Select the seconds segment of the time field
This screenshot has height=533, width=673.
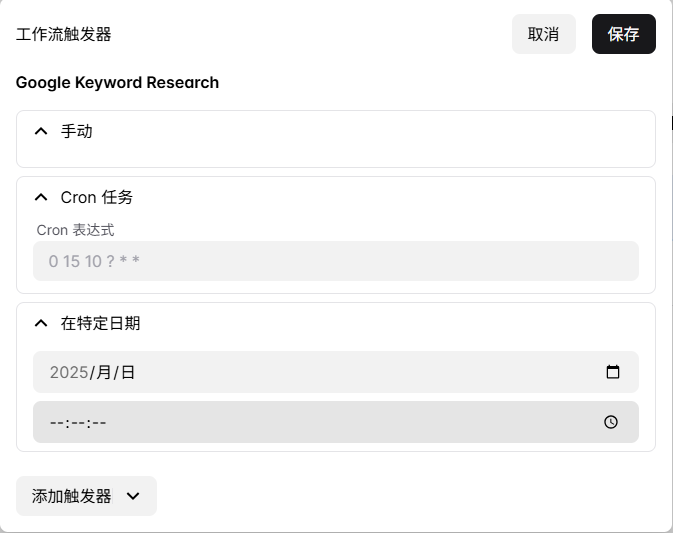[x=98, y=422]
